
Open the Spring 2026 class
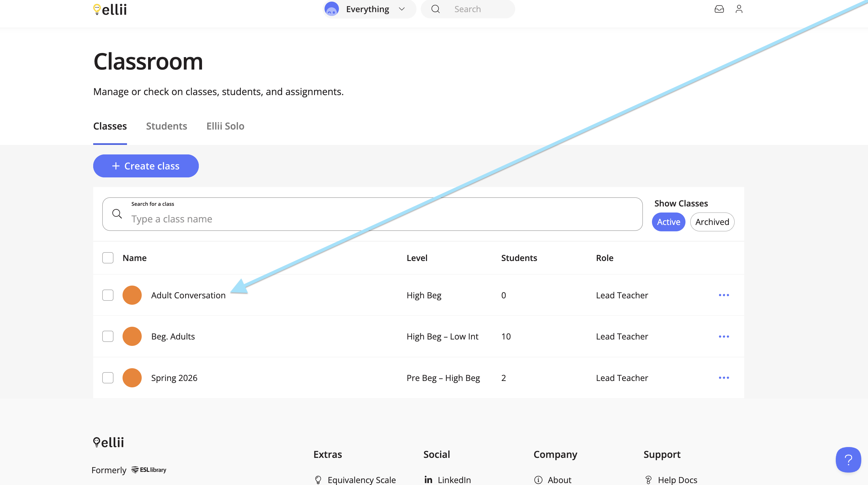[174, 378]
